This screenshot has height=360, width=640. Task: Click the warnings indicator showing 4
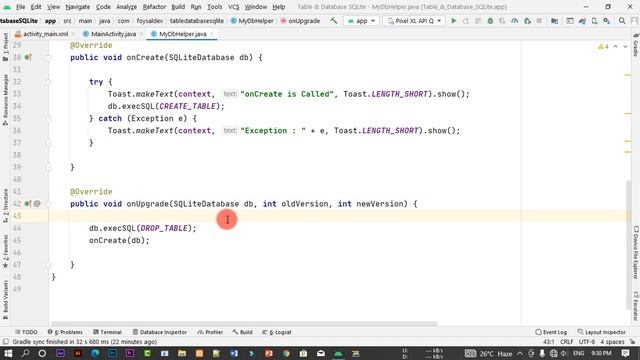click(x=603, y=47)
